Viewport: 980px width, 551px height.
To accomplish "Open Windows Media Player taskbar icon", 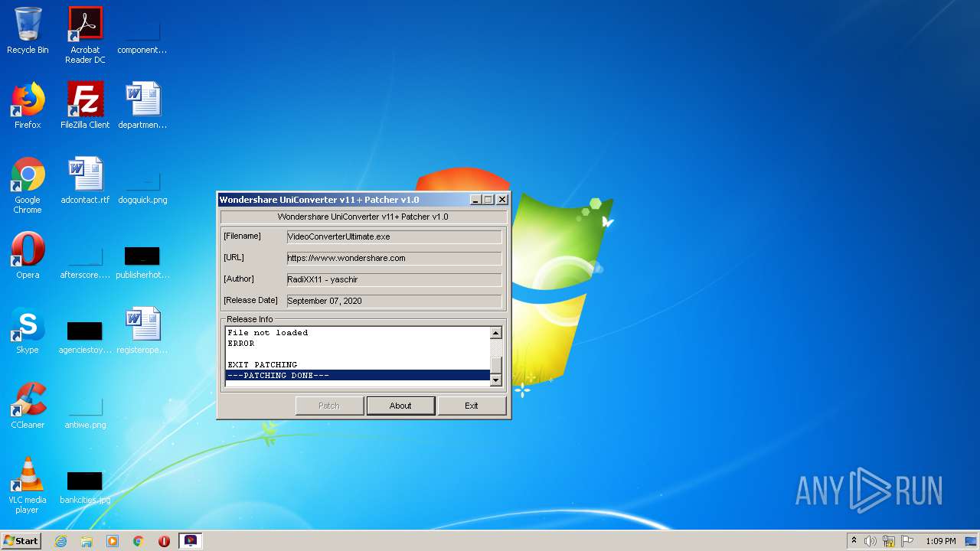I will [x=113, y=541].
